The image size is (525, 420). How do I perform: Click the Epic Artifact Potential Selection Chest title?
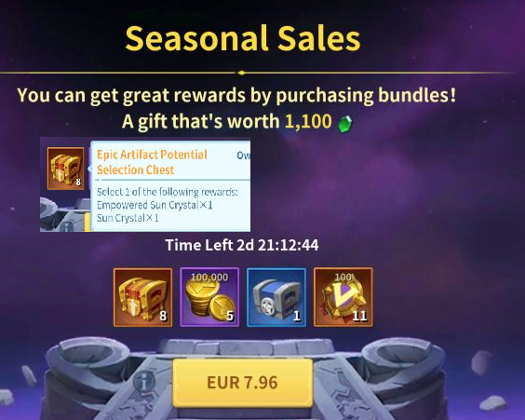pyautogui.click(x=153, y=162)
